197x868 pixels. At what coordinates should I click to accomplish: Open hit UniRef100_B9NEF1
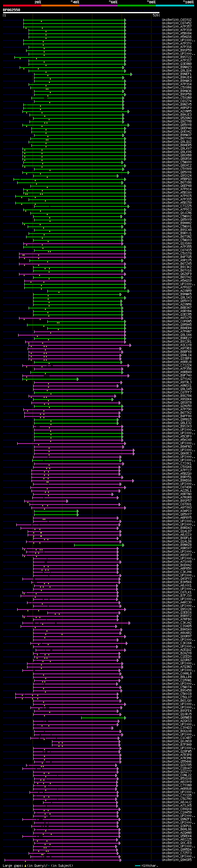click(x=177, y=74)
